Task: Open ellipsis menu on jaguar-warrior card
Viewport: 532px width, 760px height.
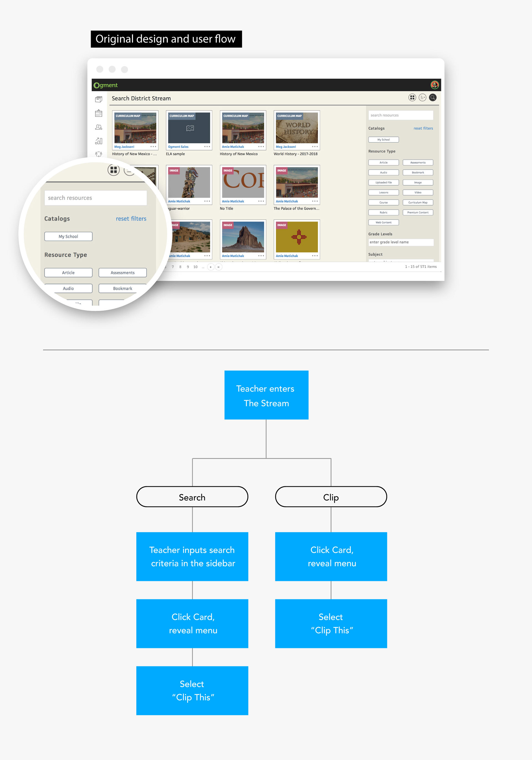Action: pyautogui.click(x=207, y=201)
